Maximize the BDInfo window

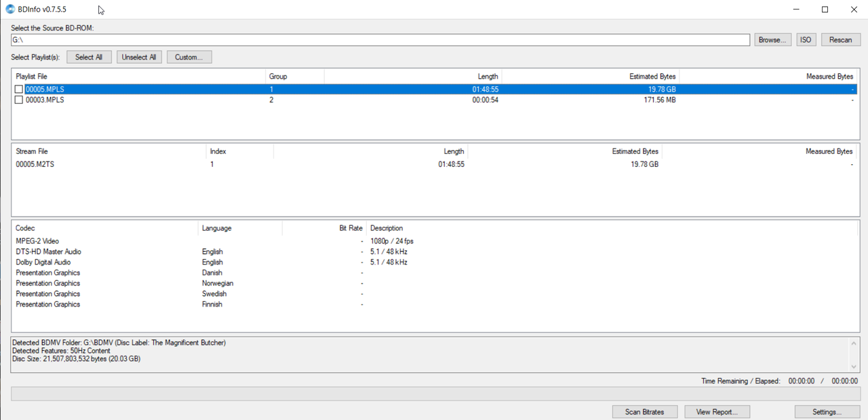pyautogui.click(x=825, y=9)
